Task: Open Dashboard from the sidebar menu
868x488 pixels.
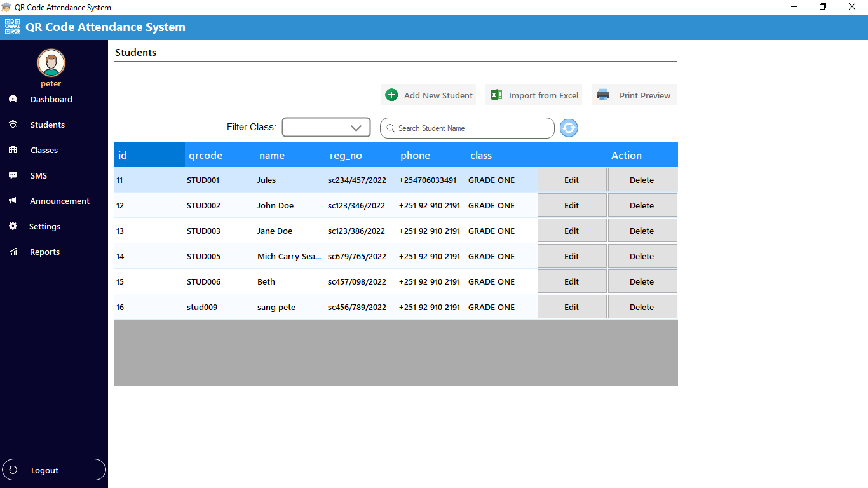Action: [x=51, y=99]
